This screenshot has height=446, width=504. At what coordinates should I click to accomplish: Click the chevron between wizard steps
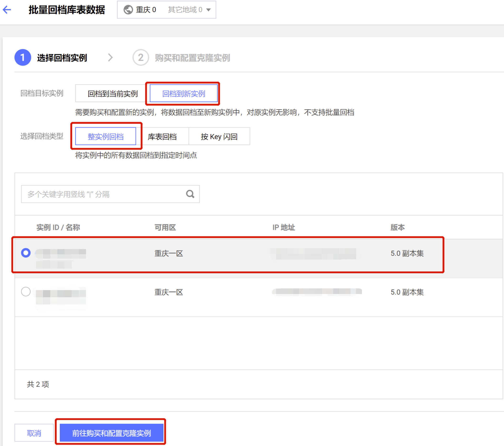tap(110, 58)
